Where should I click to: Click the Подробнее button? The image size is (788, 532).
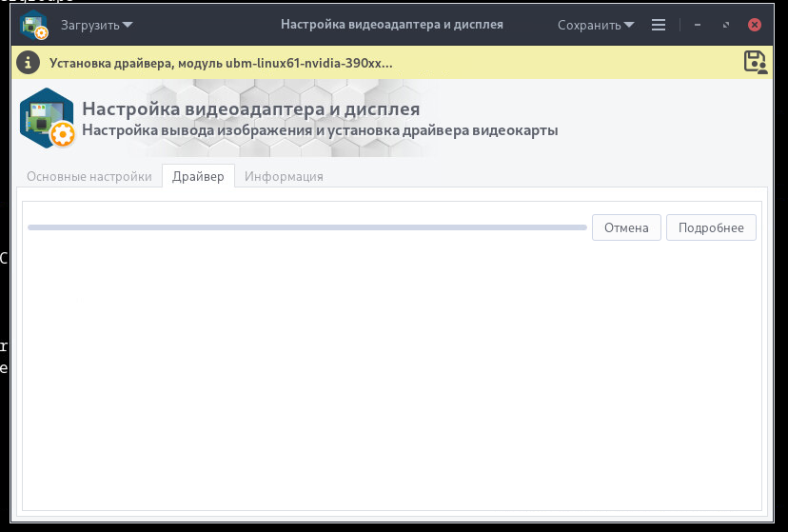[711, 227]
